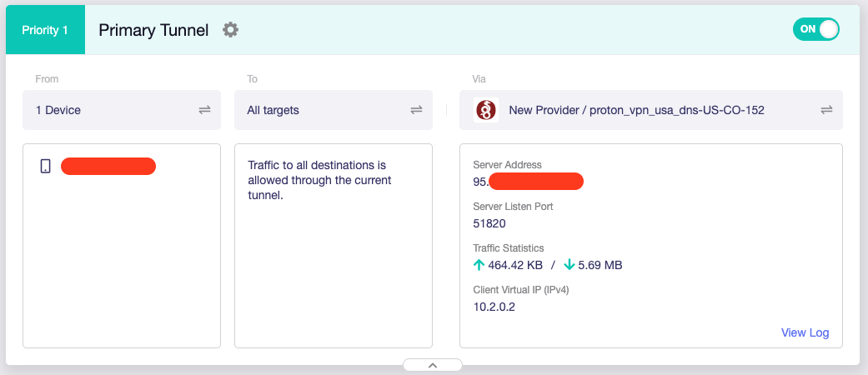This screenshot has height=375, width=868.
Task: Select the Priority 1 tab
Action: [x=45, y=30]
